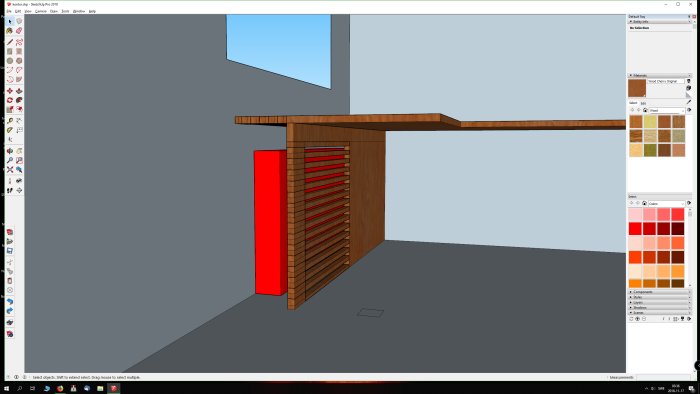Open the Colors library dropdown
The width and height of the screenshot is (700, 394).
[x=666, y=203]
